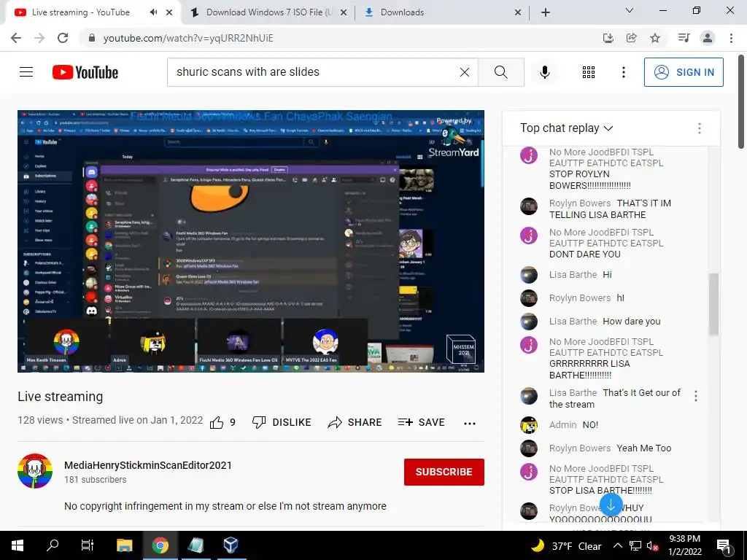
Task: Open more actions ellipsis under video
Action: tap(470, 424)
